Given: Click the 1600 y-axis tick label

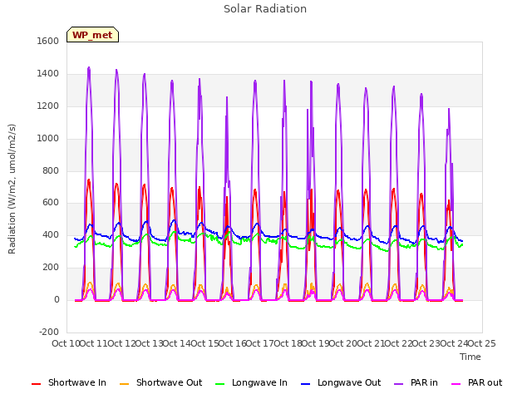Looking at the screenshot, I should [x=48, y=42].
